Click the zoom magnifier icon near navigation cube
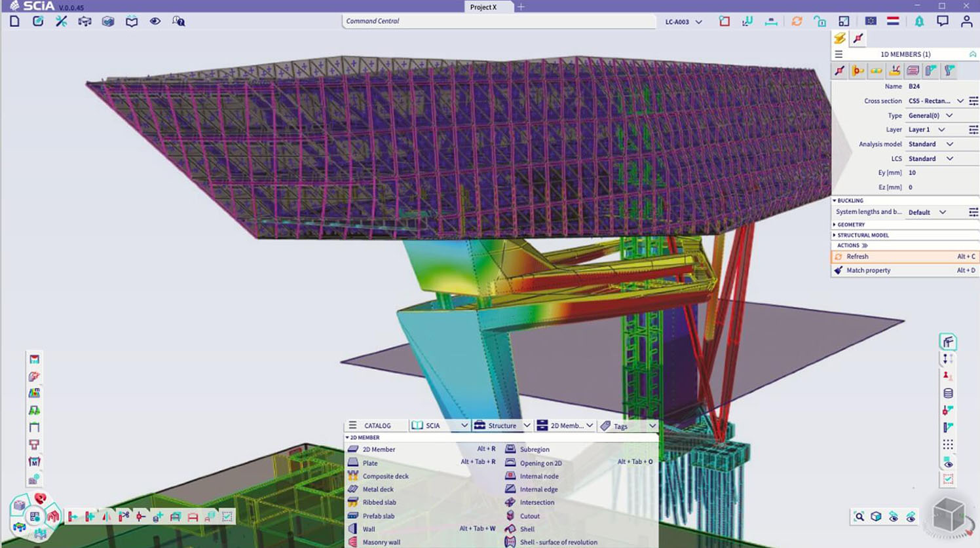The image size is (980, 548). click(x=859, y=517)
